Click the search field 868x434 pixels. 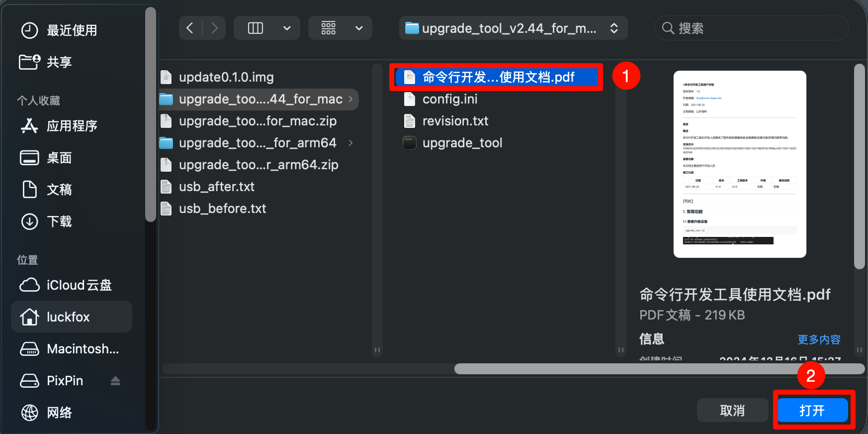(x=751, y=28)
